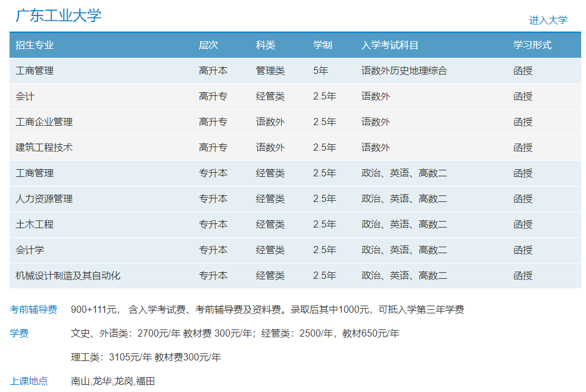The height and width of the screenshot is (392, 586).
Task: Select the 科类 column header
Action: 266,45
